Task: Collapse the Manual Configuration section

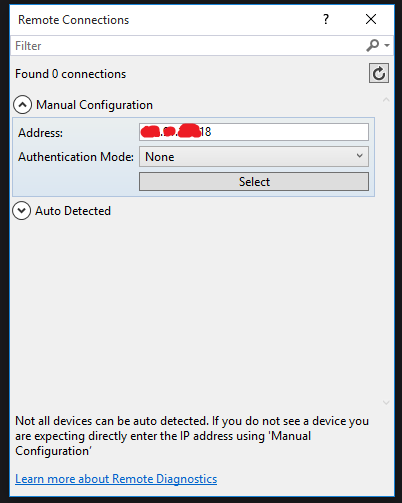Action: pyautogui.click(x=22, y=105)
